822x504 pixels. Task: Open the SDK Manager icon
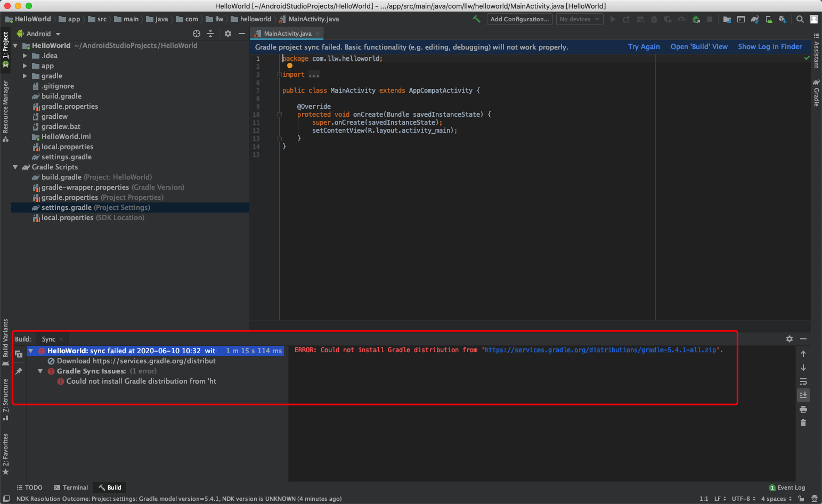782,19
